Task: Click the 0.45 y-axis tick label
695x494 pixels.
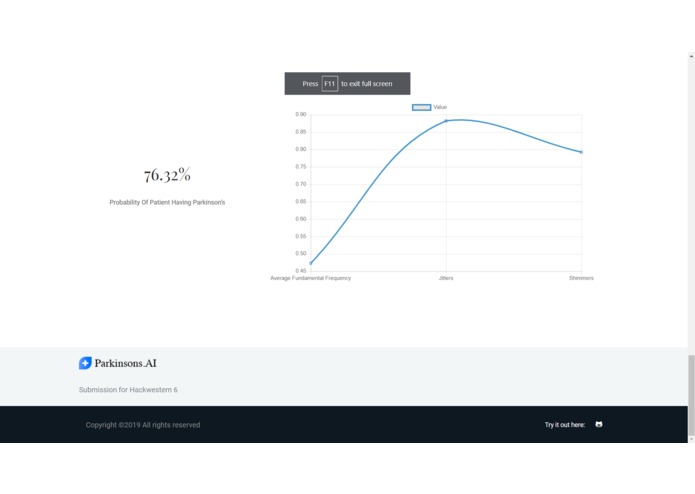Action: tap(301, 271)
